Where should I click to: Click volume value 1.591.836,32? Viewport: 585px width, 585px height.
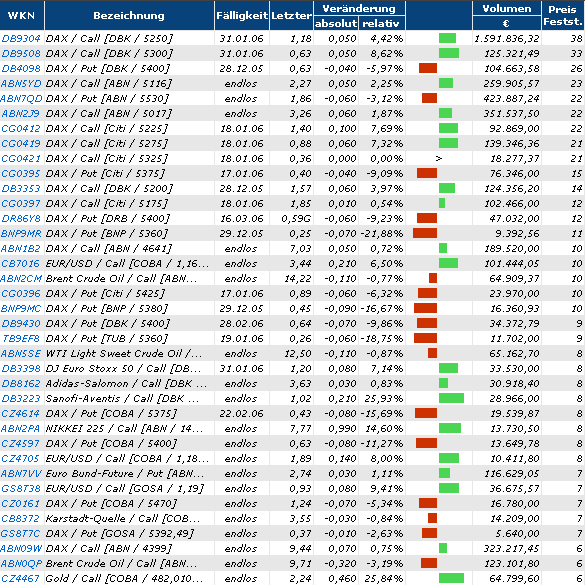tap(507, 38)
